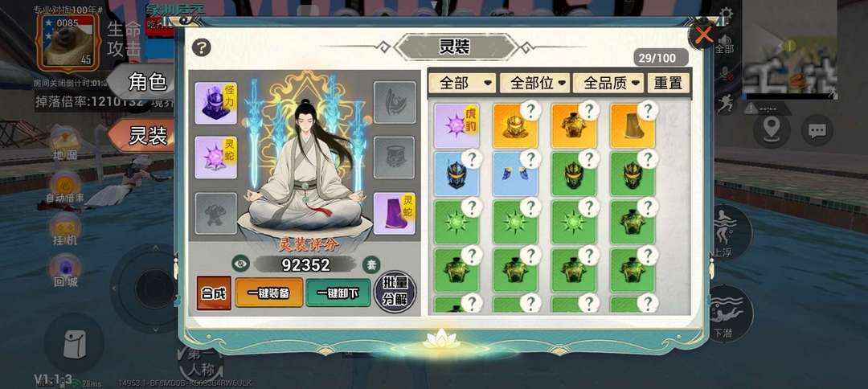The width and height of the screenshot is (868, 389).
Task: Click the question mark help icon
Action: pos(202,47)
